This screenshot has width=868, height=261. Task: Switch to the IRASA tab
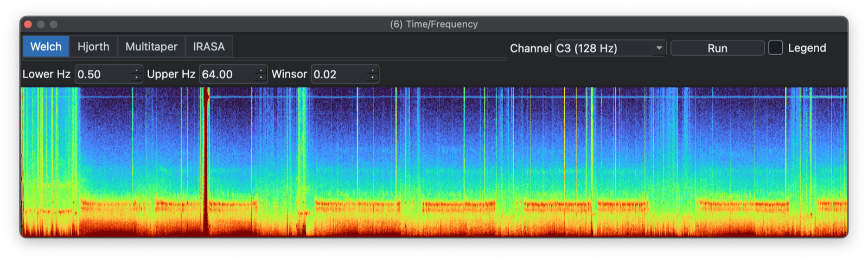209,47
